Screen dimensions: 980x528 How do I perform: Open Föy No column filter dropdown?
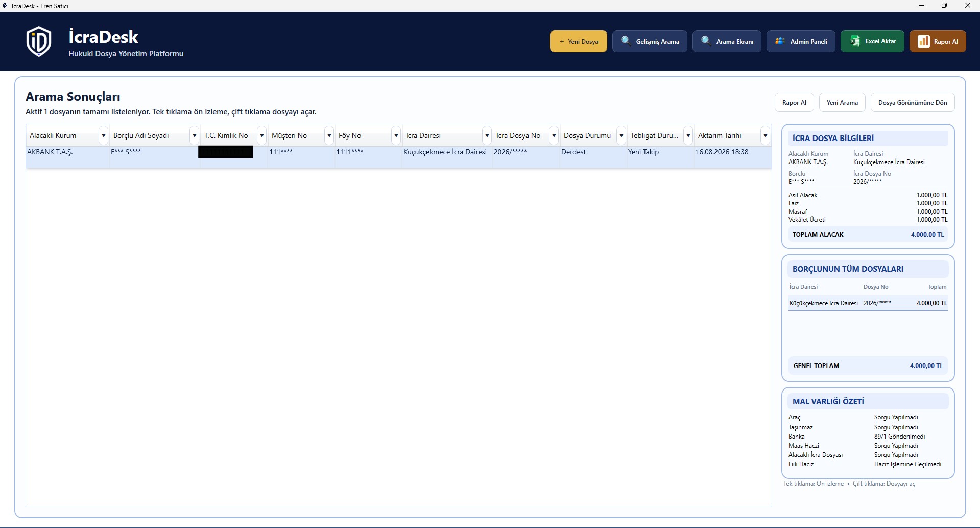coord(396,135)
